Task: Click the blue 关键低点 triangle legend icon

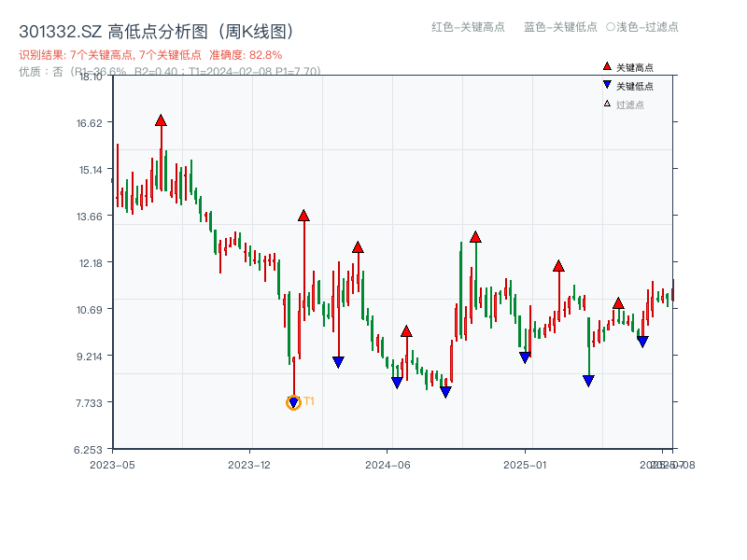Action: pyautogui.click(x=605, y=85)
